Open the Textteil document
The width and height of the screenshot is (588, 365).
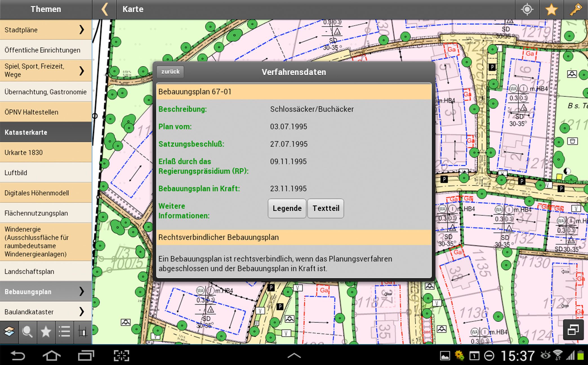326,208
